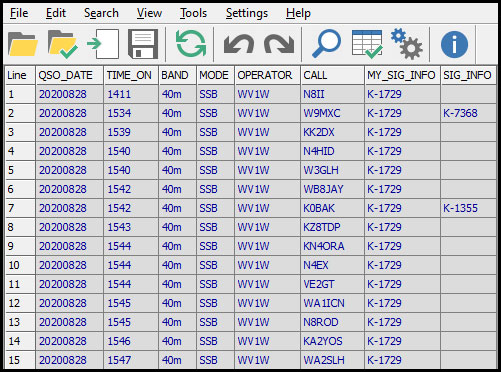This screenshot has width=501, height=372.
Task: Select SIG_INFO cell K-7368
Action: click(x=469, y=113)
